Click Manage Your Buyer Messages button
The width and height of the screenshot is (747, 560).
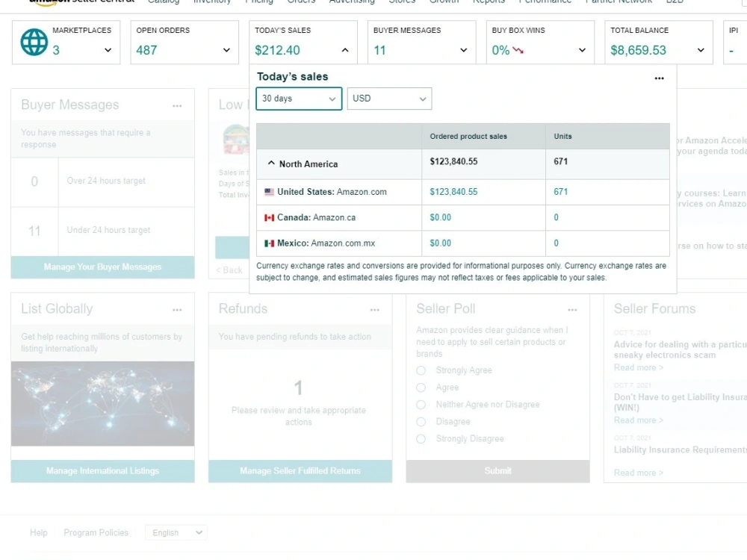[x=102, y=267]
